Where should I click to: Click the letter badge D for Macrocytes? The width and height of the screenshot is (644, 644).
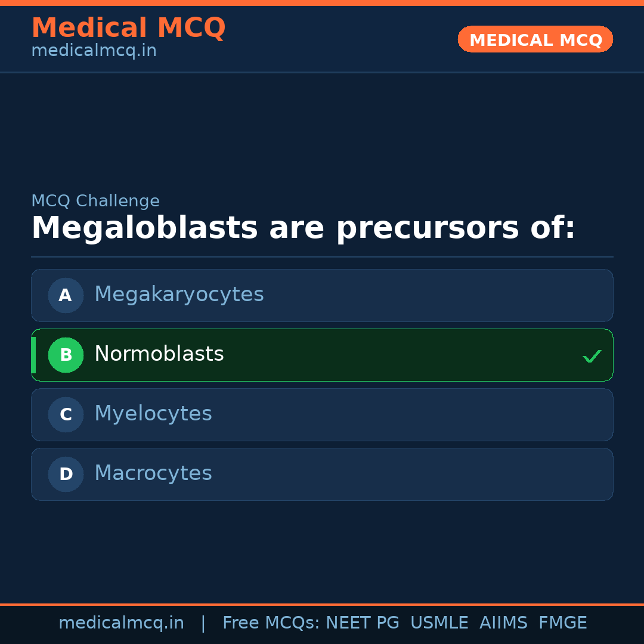[x=66, y=474]
